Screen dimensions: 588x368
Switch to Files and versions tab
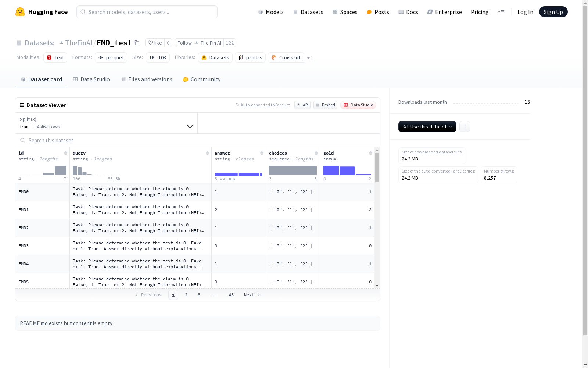click(x=146, y=79)
